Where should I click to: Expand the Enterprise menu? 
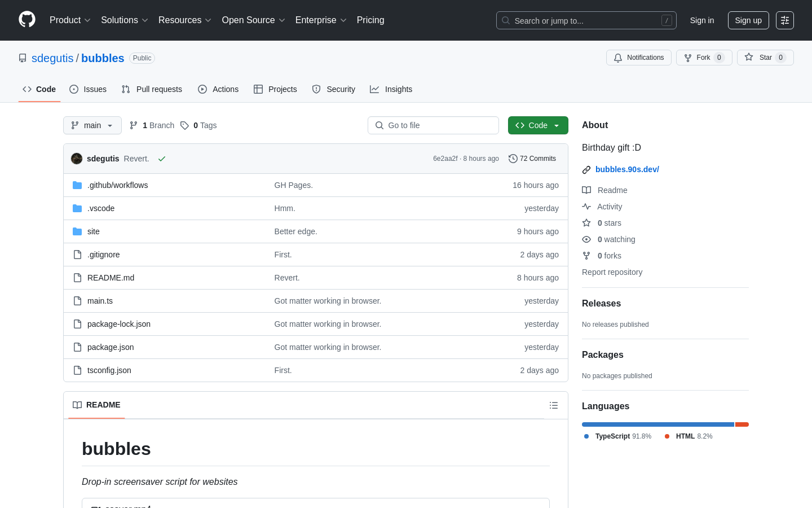pos(320,20)
